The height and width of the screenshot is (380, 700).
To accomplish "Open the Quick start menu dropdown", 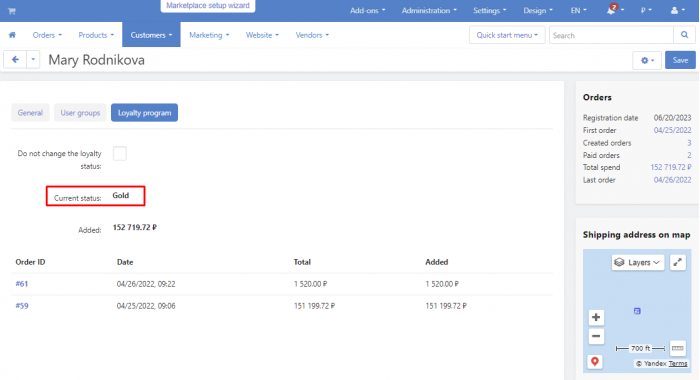I will click(507, 35).
